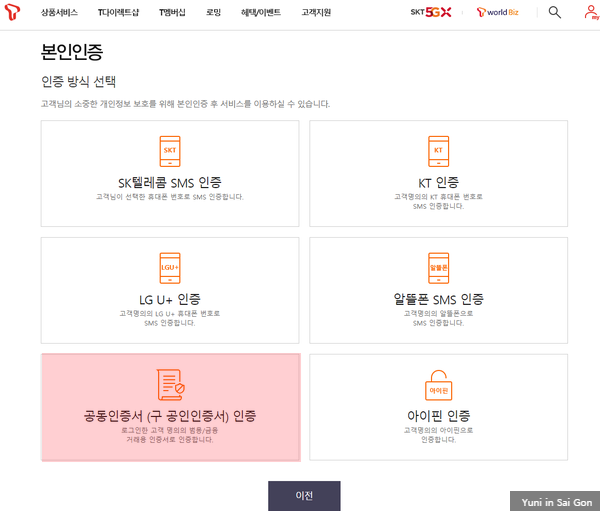Click the LGU+ phone icon
Screen dimensions: 600x511
coord(170,268)
